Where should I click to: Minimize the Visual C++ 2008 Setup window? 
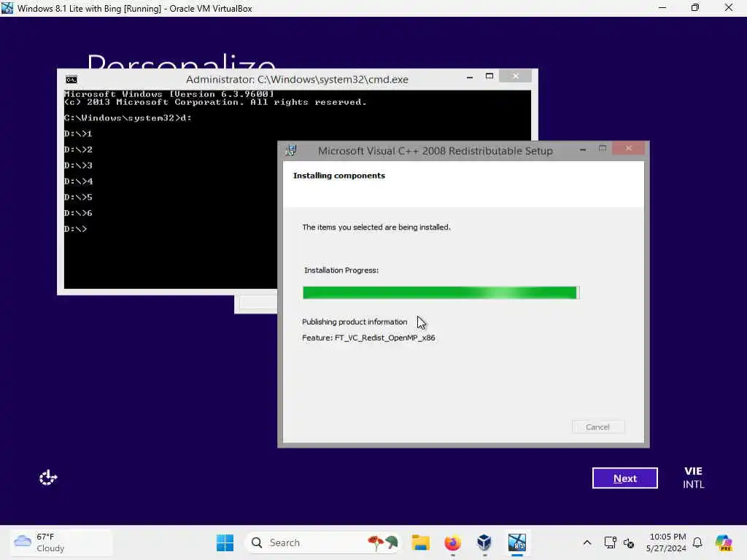583,149
